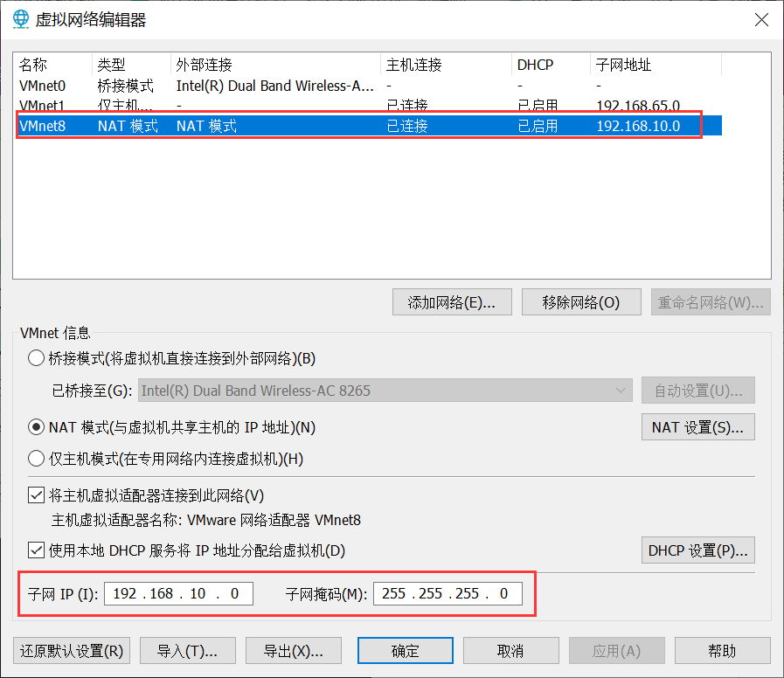This screenshot has width=784, height=678.
Task: Click Intel(R) Dual Band Wireless-A... cell
Action: tap(275, 86)
